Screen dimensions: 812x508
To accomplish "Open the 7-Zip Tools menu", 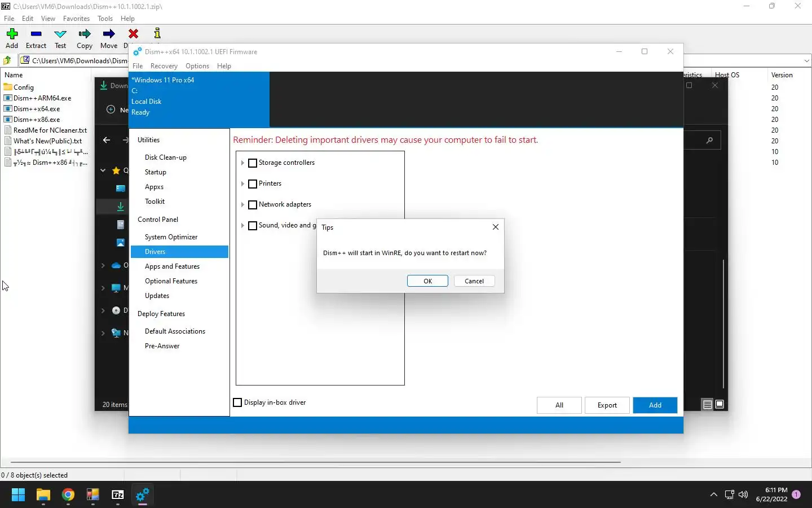I will click(105, 19).
